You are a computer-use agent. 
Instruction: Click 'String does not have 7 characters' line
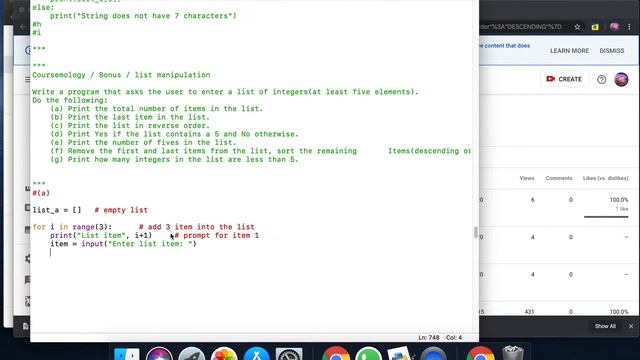(143, 16)
